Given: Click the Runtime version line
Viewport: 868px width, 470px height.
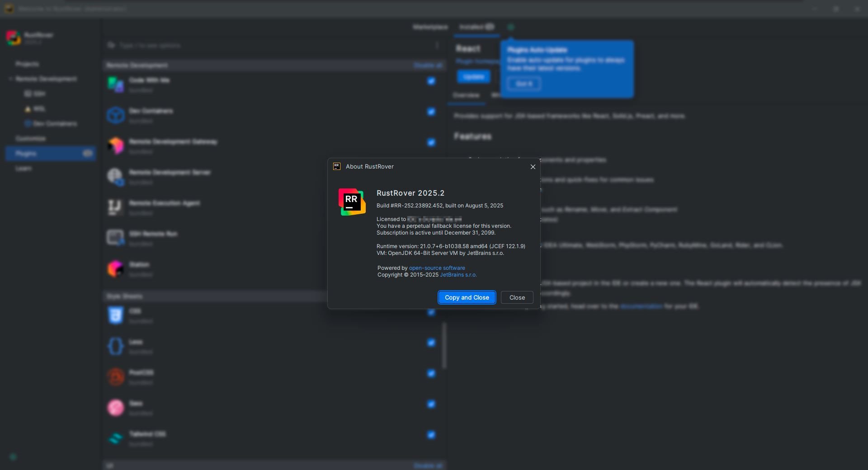Looking at the screenshot, I should point(451,246).
